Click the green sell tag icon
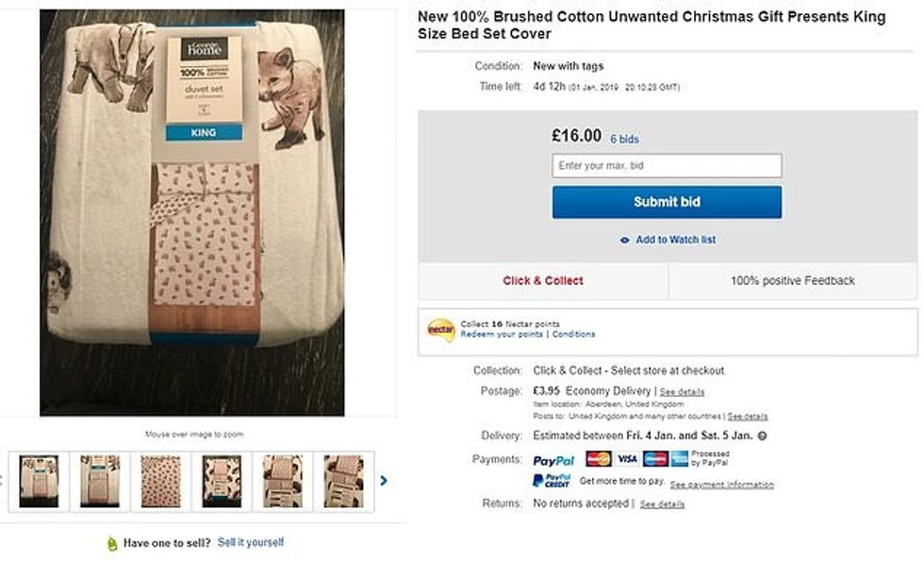924x576 pixels. pyautogui.click(x=112, y=543)
